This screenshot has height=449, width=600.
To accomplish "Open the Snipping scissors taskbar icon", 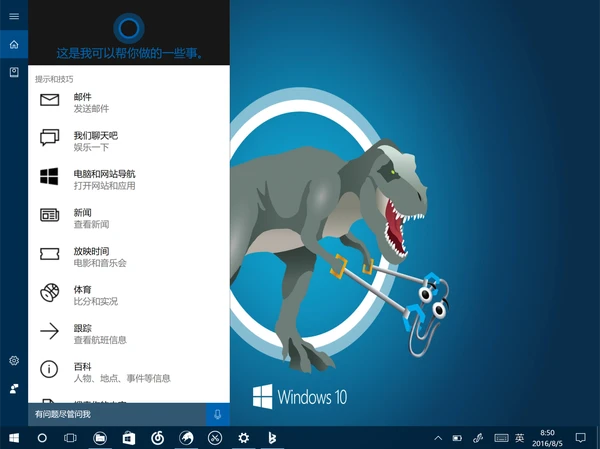I will tap(215, 438).
